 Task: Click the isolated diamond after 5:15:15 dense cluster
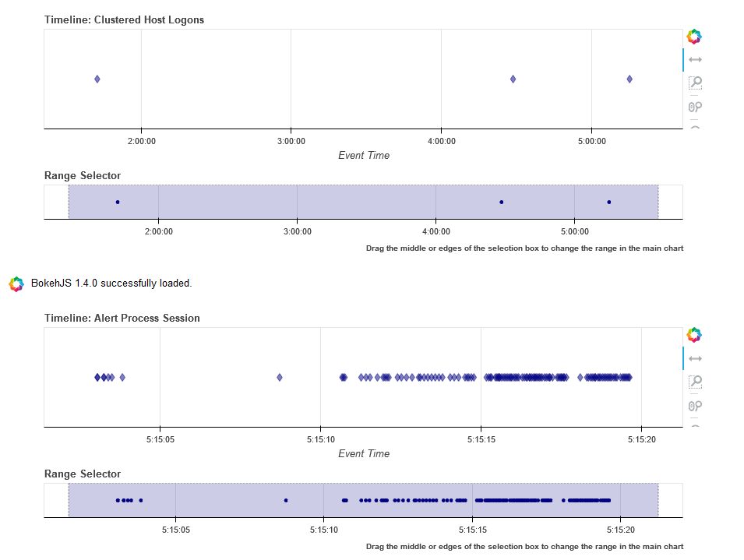coord(580,378)
